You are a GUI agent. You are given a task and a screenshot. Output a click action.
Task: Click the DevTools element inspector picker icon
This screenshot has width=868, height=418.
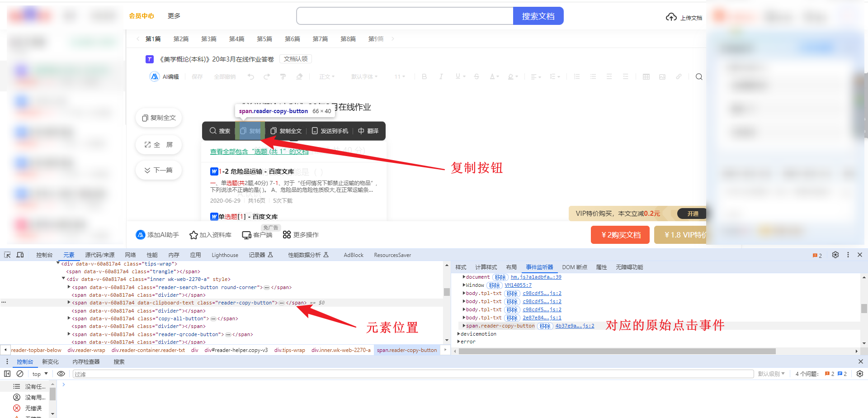(x=7, y=255)
